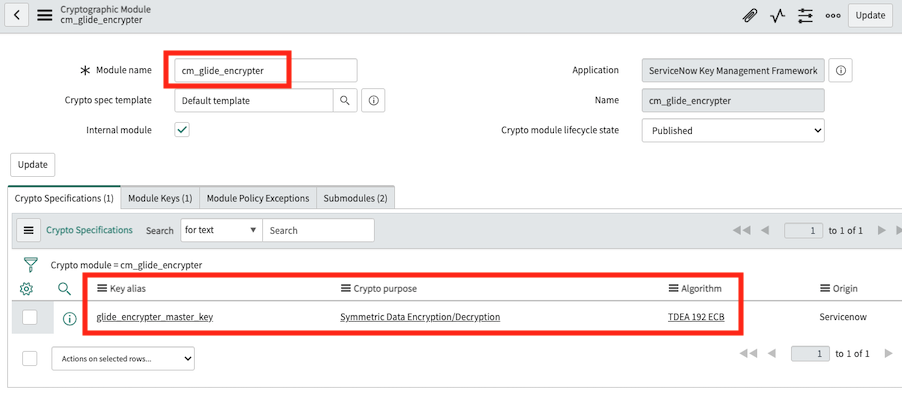Screen dimensions: 902x399
Task: Open attachments via the paperclip icon
Action: [750, 16]
